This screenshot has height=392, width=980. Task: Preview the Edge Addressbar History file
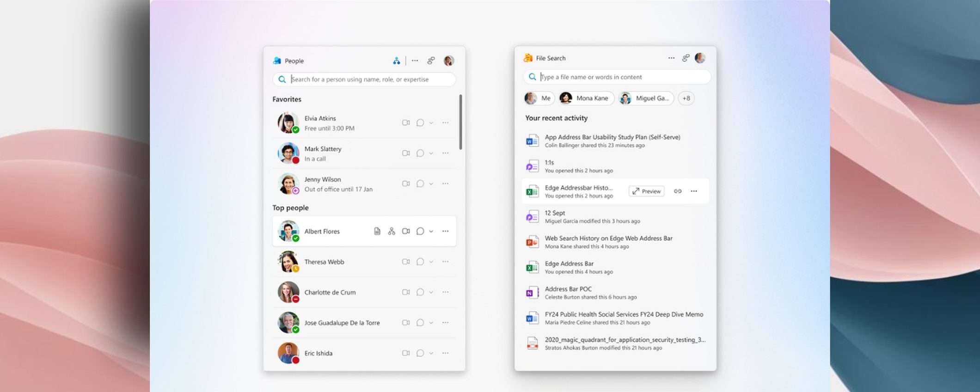coord(647,191)
